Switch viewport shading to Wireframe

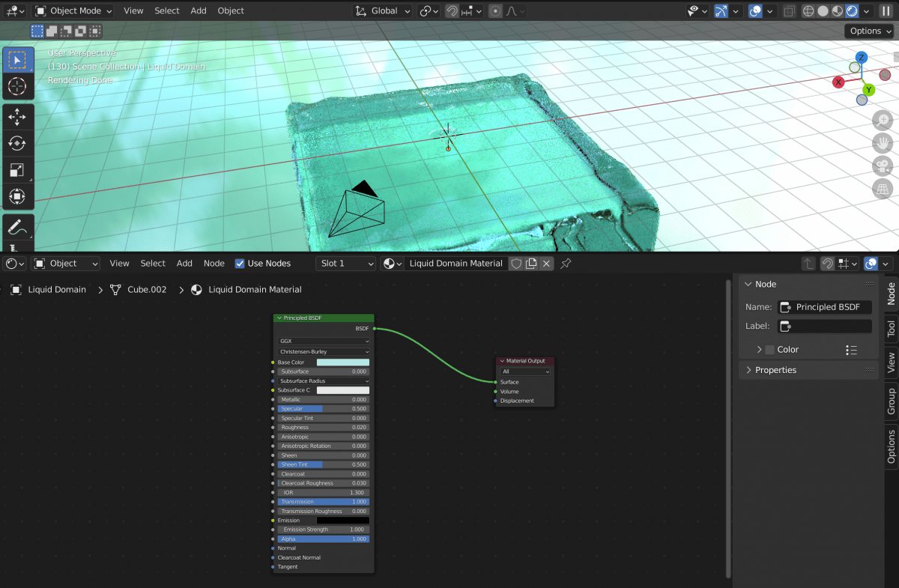(x=808, y=11)
